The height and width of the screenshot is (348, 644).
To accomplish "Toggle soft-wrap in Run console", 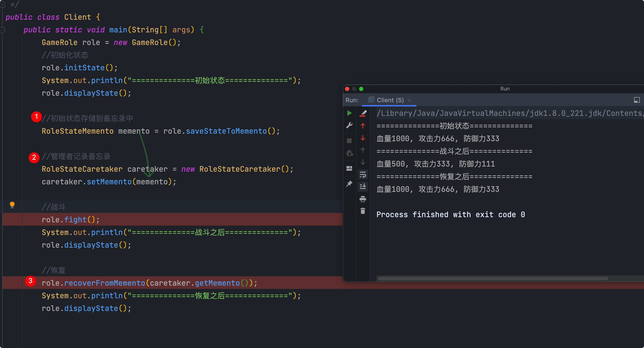I will pyautogui.click(x=363, y=175).
